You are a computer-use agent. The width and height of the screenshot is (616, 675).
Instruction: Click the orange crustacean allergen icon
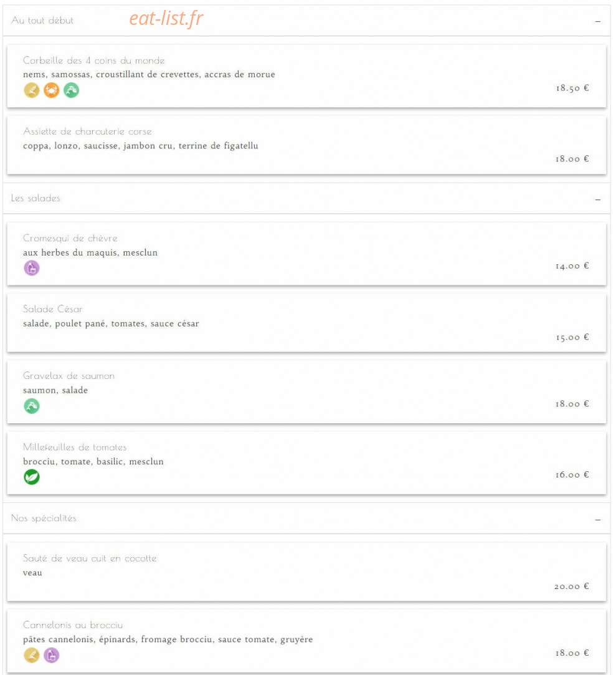point(51,90)
